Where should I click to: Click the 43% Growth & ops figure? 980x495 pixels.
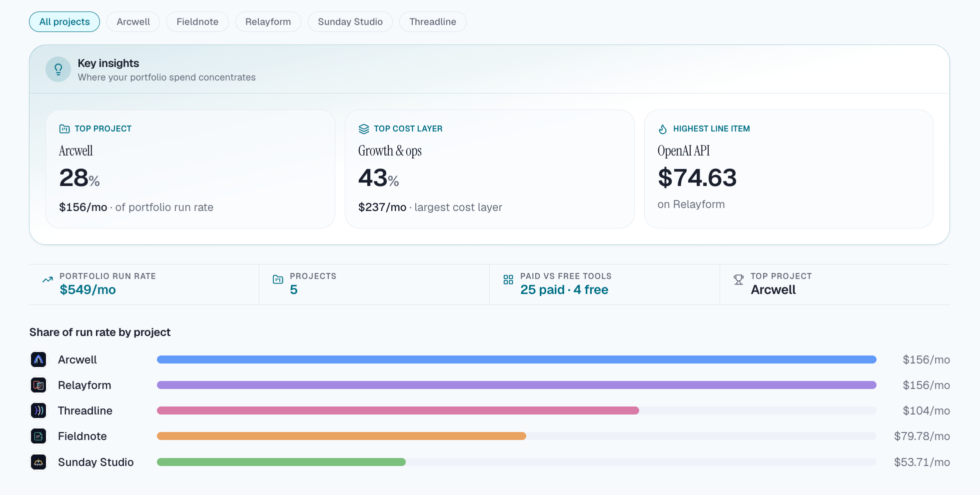click(x=378, y=178)
